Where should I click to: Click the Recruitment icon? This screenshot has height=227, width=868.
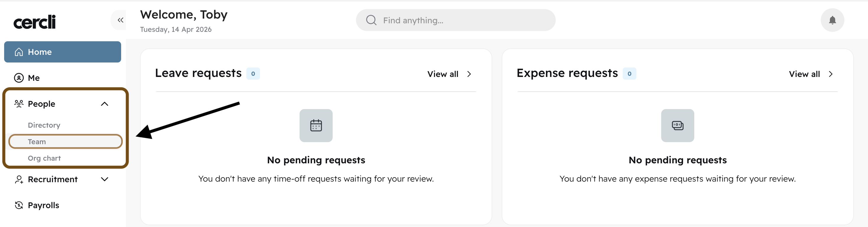point(19,179)
